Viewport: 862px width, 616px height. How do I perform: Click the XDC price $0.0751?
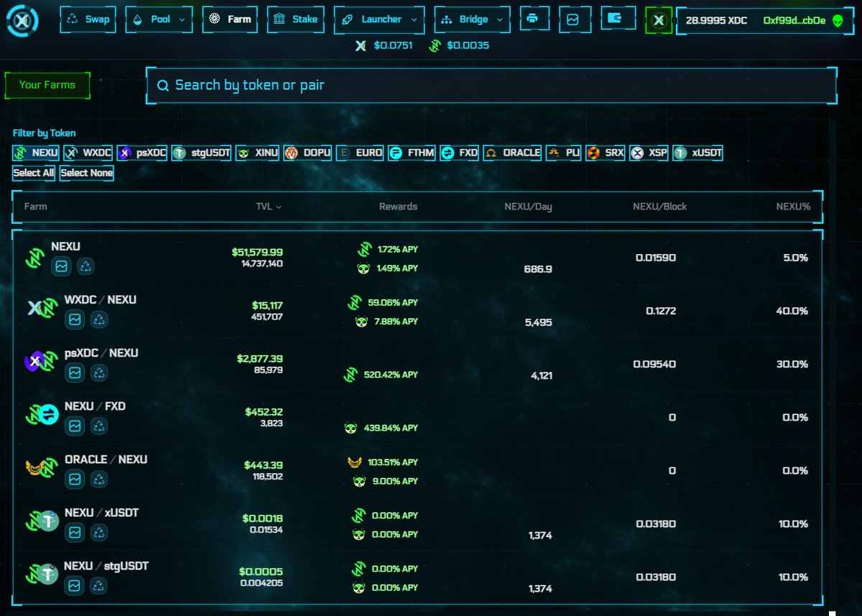tap(393, 45)
